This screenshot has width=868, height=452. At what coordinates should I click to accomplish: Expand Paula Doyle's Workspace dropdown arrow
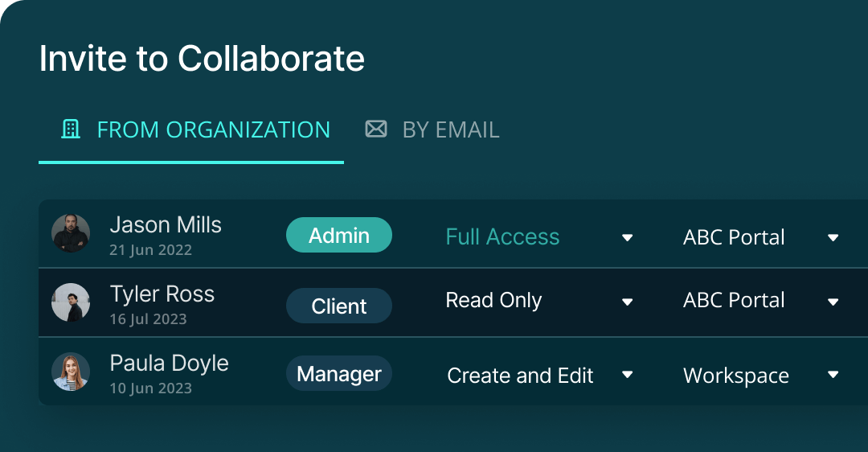(x=833, y=375)
